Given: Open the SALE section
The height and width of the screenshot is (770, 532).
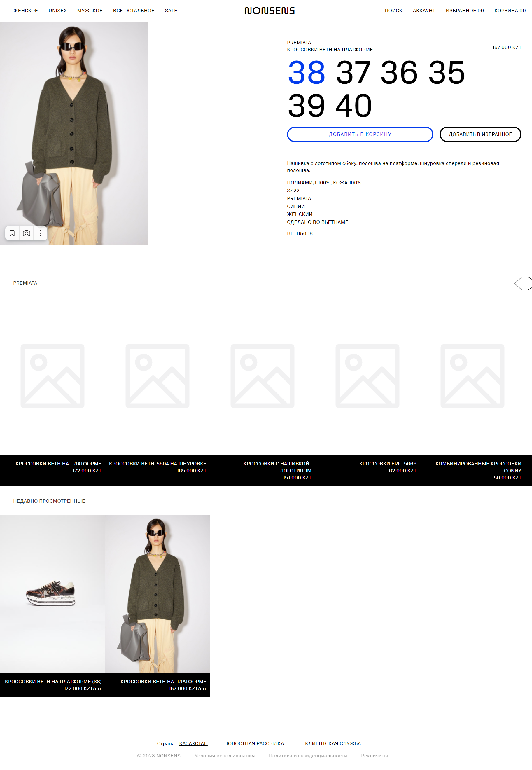Looking at the screenshot, I should pos(171,11).
